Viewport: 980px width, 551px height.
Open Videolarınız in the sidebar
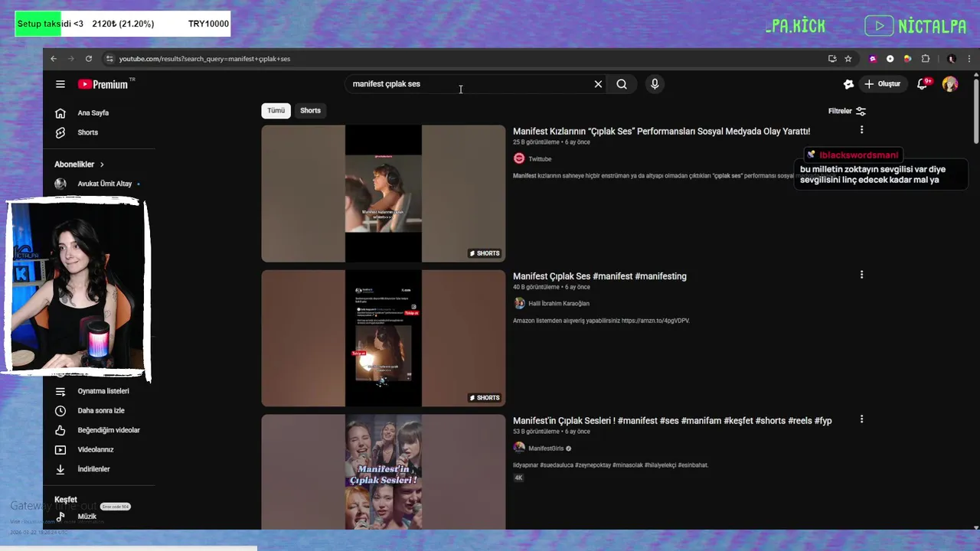click(x=95, y=450)
